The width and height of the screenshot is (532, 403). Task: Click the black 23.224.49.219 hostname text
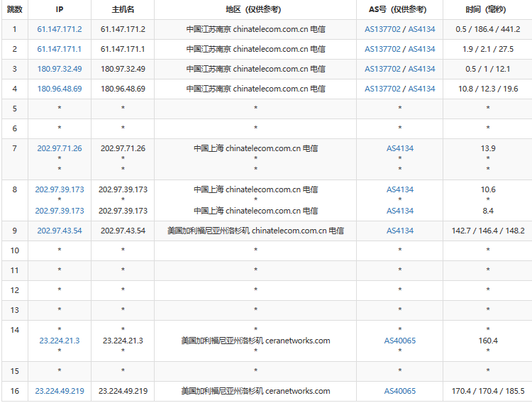point(123,391)
